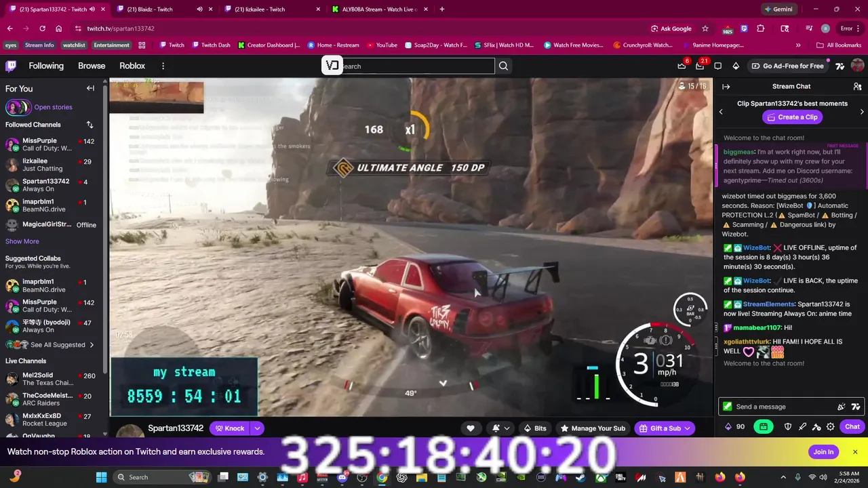The width and height of the screenshot is (868, 488).
Task: Close the Roblox promo banner
Action: 855,452
